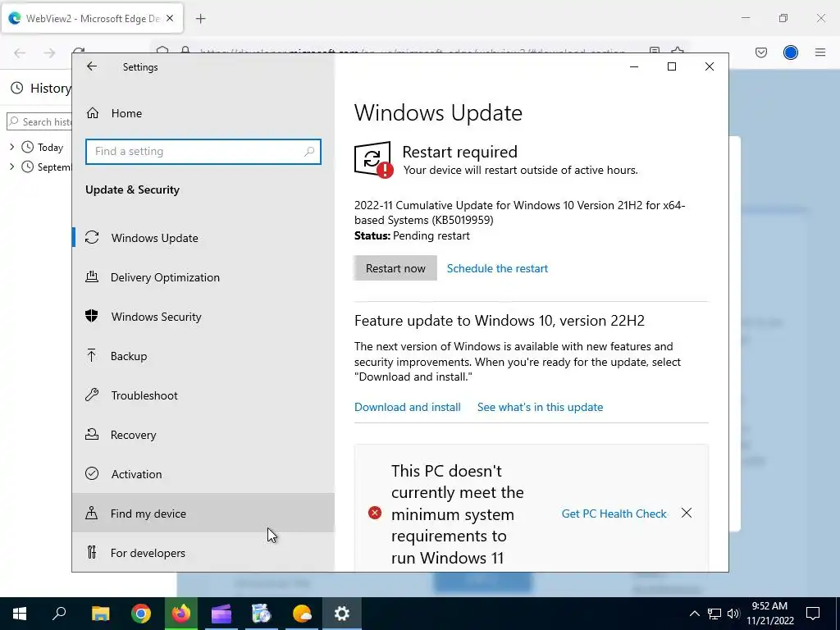Viewport: 840px width, 630px height.
Task: Open Recovery settings
Action: click(x=203, y=435)
